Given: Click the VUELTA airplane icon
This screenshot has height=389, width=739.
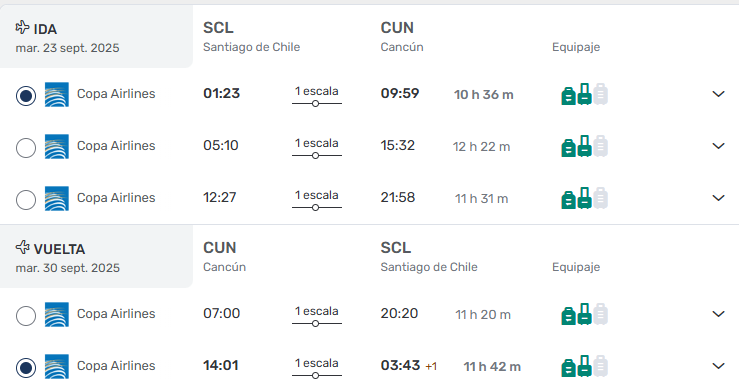Looking at the screenshot, I should click(x=22, y=247).
